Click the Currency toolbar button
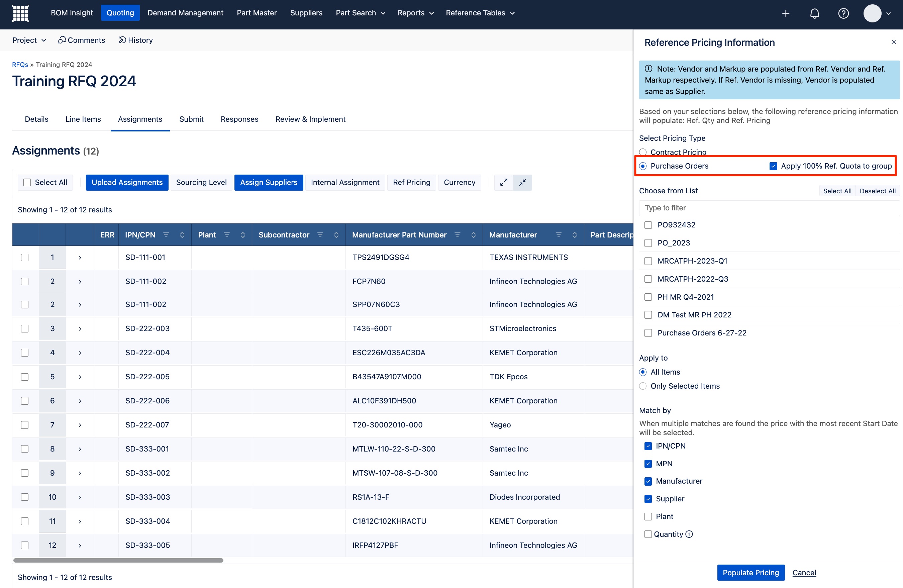The height and width of the screenshot is (588, 903). [460, 183]
